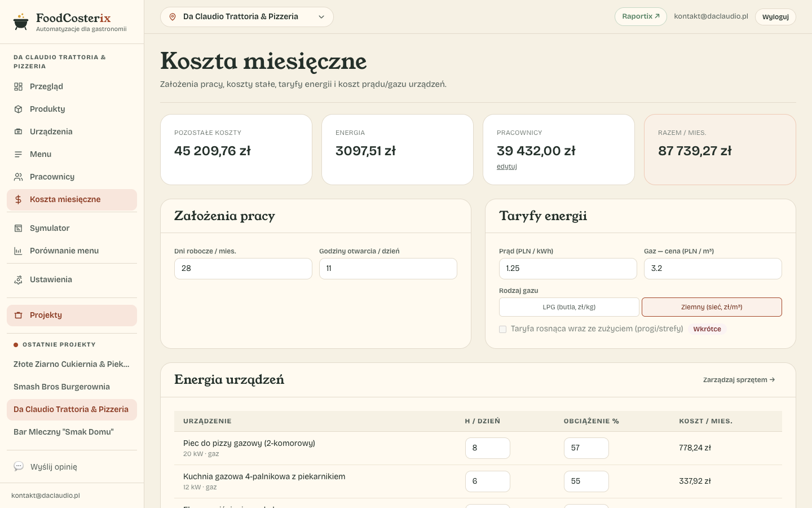Edit Obciążenie % for Piec do pizzy
This screenshot has height=508, width=812.
pyautogui.click(x=586, y=448)
